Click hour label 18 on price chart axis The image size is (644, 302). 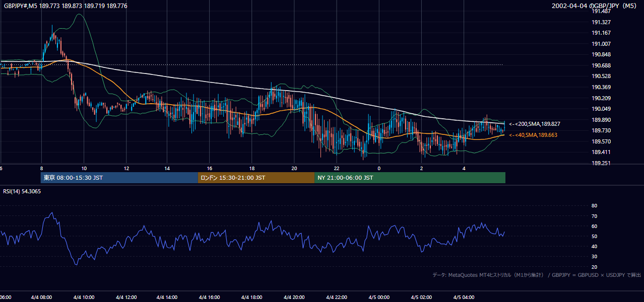(x=252, y=169)
